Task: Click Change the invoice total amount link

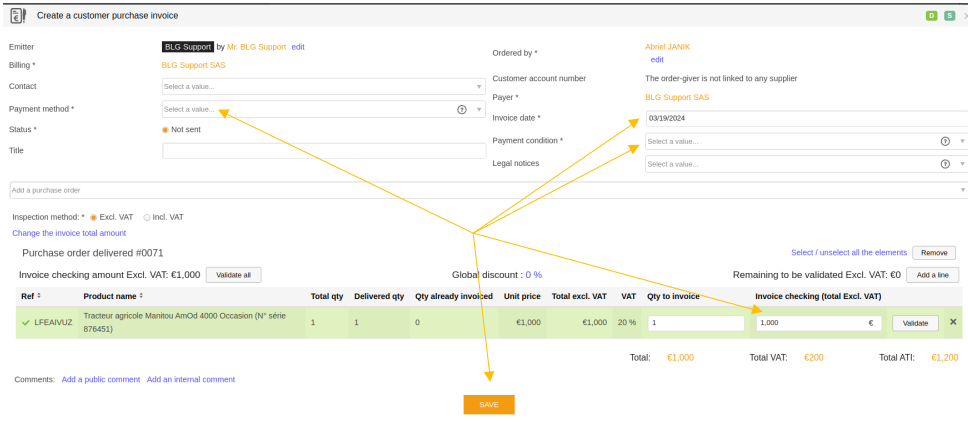Action: coord(69,233)
